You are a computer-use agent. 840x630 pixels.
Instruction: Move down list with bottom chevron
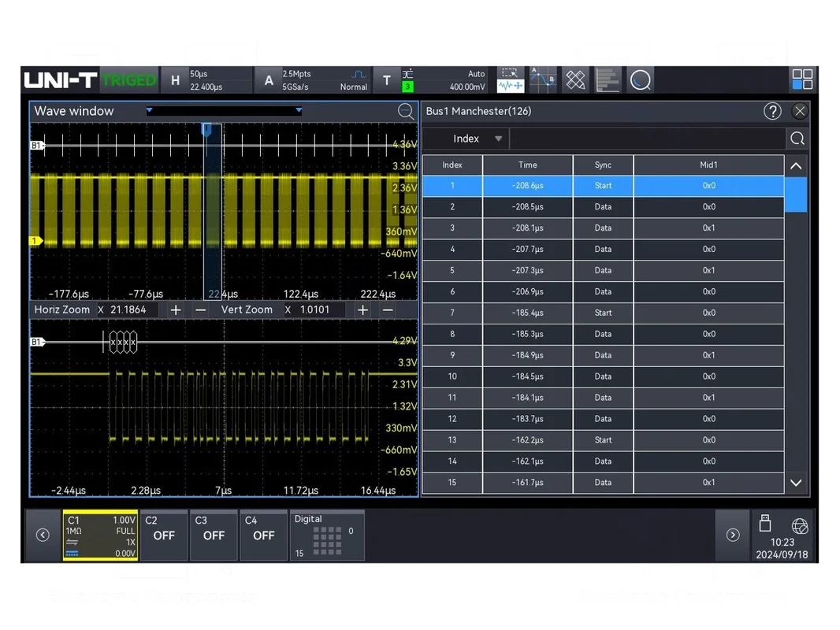pos(796,483)
